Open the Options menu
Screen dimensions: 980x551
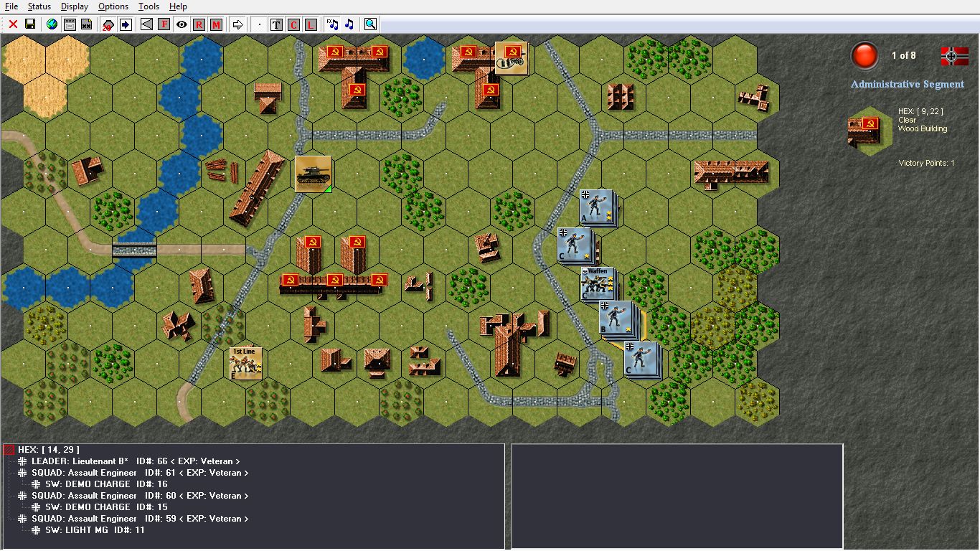pos(113,6)
